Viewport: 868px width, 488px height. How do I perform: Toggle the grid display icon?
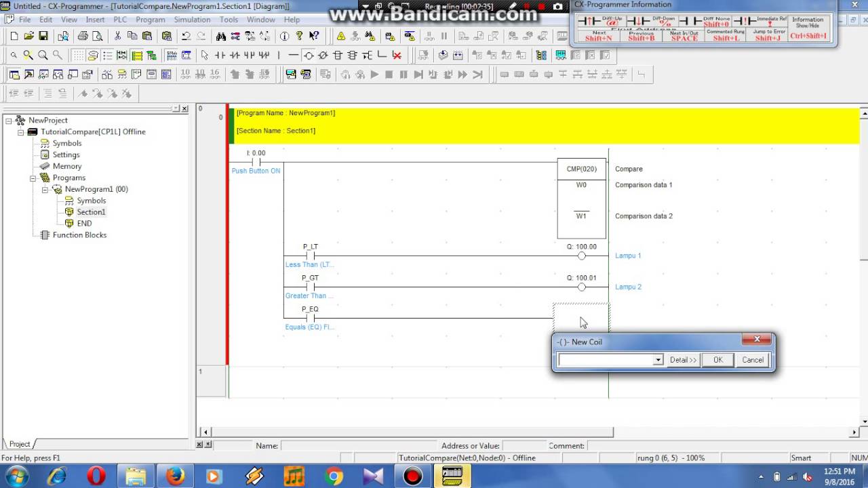coord(79,56)
